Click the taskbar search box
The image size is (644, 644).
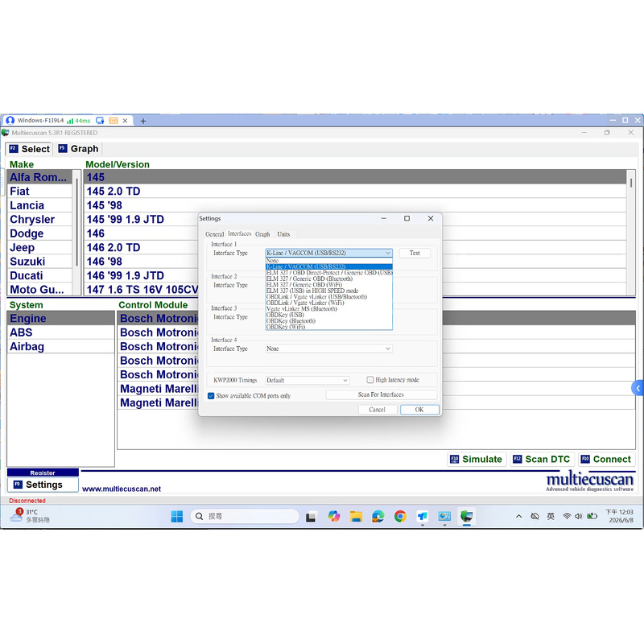[245, 516]
